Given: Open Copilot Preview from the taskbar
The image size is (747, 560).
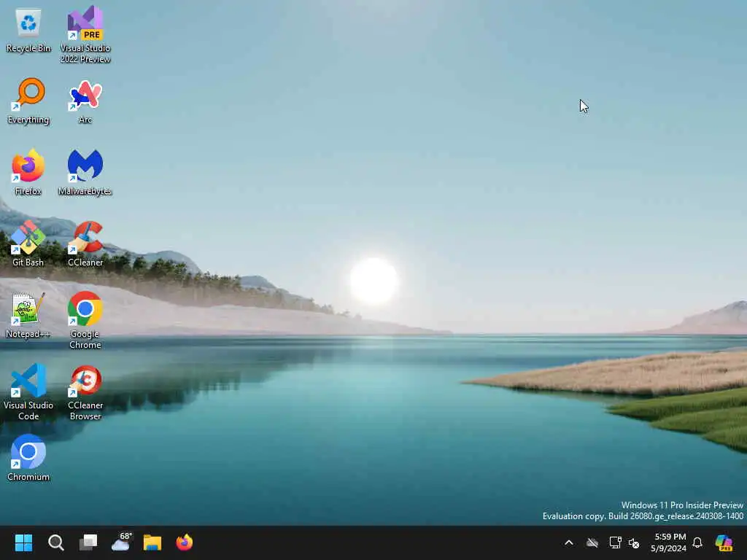Looking at the screenshot, I should click(724, 542).
